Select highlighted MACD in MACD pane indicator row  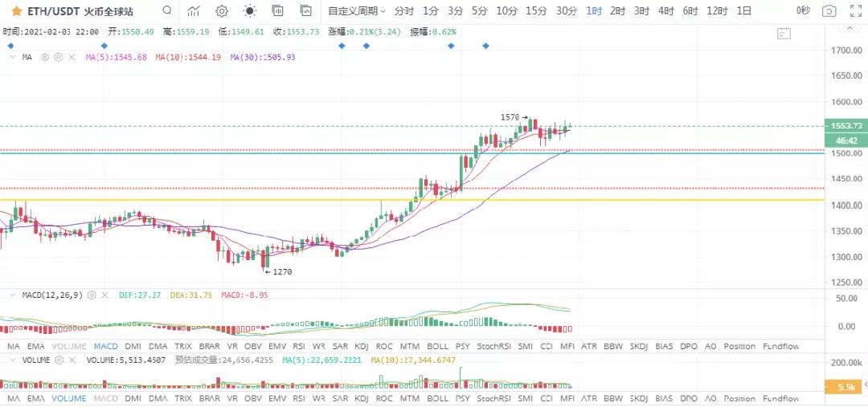[106, 346]
